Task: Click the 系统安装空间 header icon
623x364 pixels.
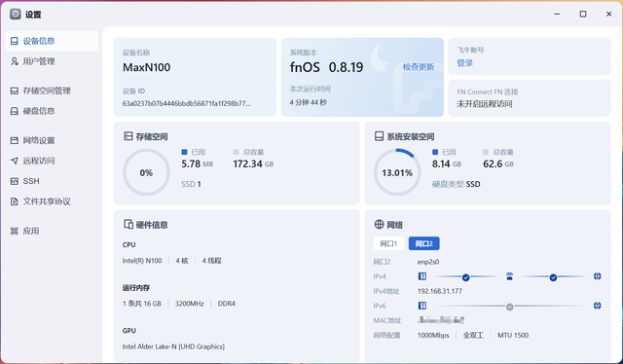Action: (379, 136)
